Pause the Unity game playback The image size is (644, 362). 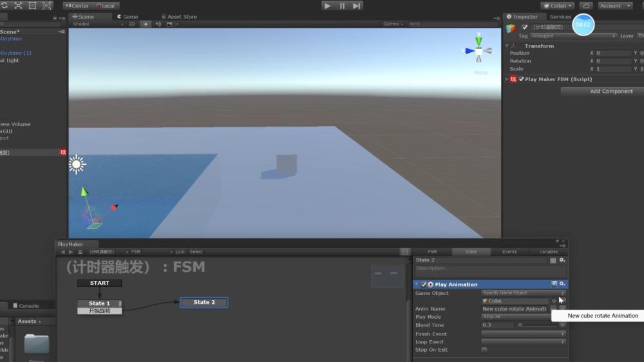click(x=342, y=6)
